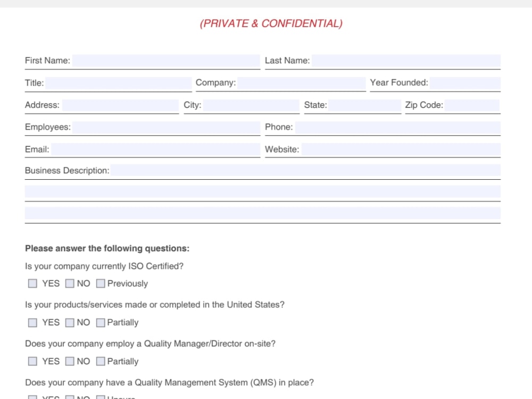
Task: Select the Last Name text field
Action: pos(406,61)
